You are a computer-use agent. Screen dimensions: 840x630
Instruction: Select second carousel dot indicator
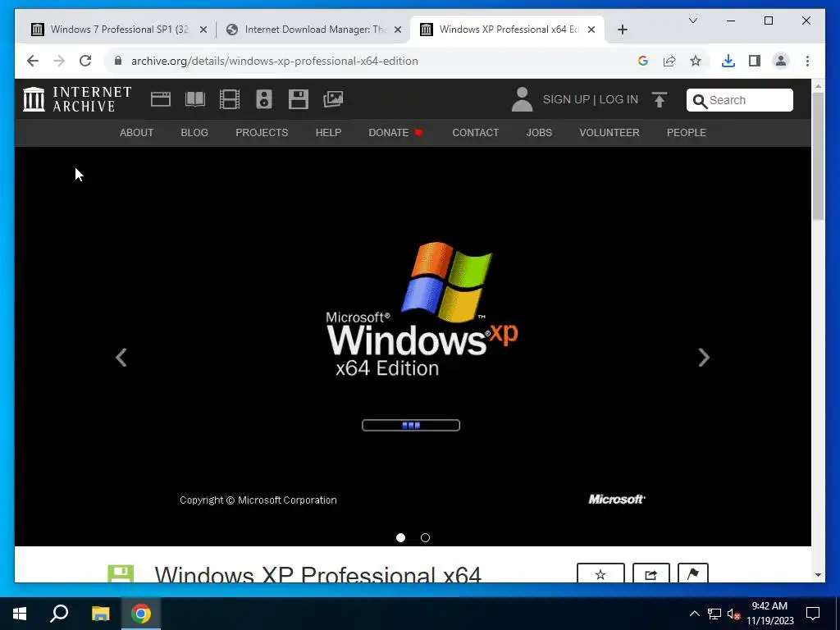point(426,538)
